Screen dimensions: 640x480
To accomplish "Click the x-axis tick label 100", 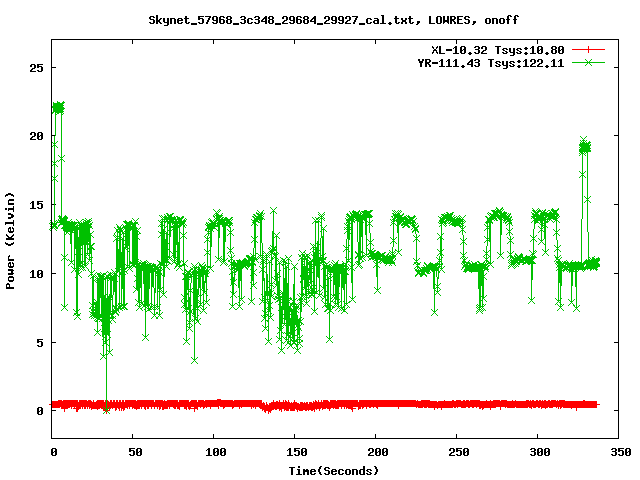I will tap(216, 452).
